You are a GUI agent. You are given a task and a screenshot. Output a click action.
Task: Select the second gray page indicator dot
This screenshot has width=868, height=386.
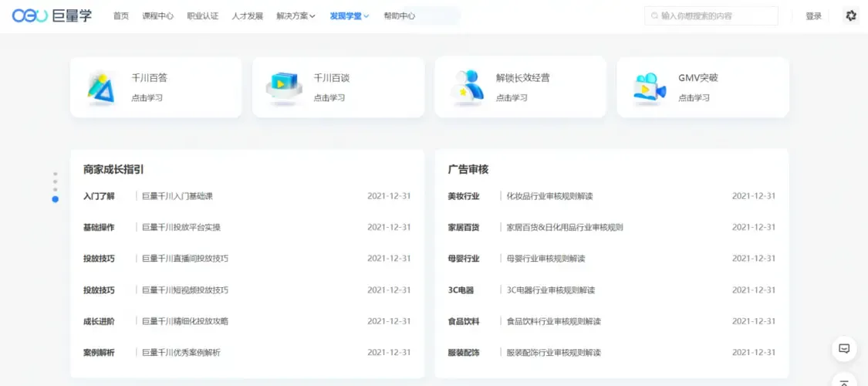[56, 181]
